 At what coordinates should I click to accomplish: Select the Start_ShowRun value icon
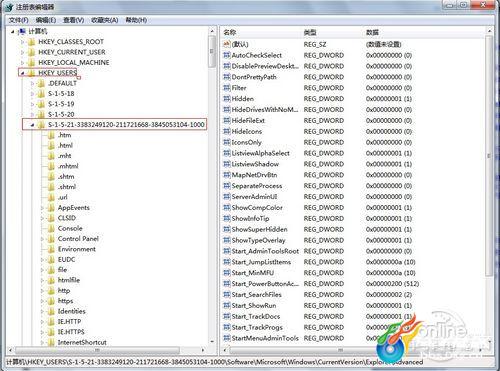pyautogui.click(x=227, y=305)
